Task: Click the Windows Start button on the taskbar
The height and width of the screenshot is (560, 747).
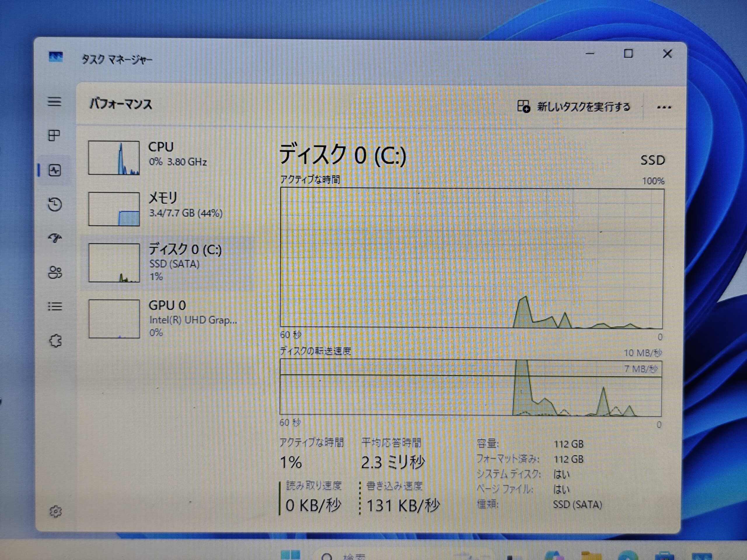Action: tap(290, 555)
